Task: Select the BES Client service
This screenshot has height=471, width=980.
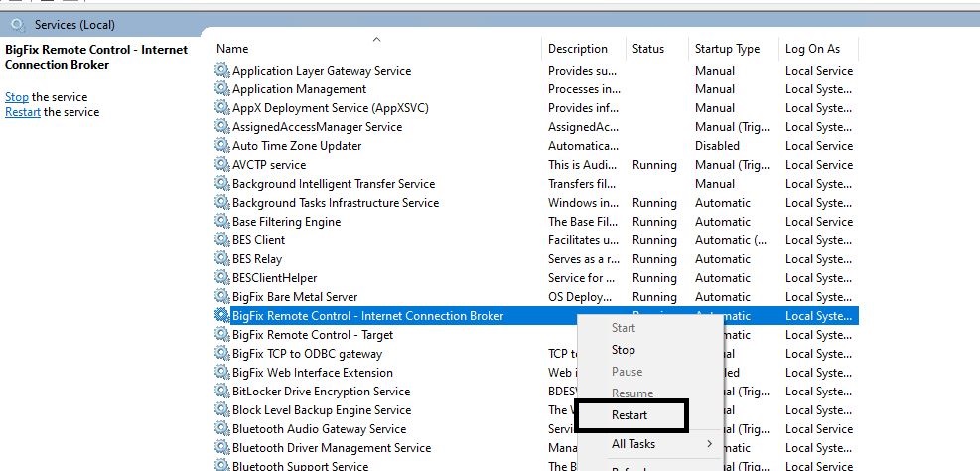Action: click(259, 239)
